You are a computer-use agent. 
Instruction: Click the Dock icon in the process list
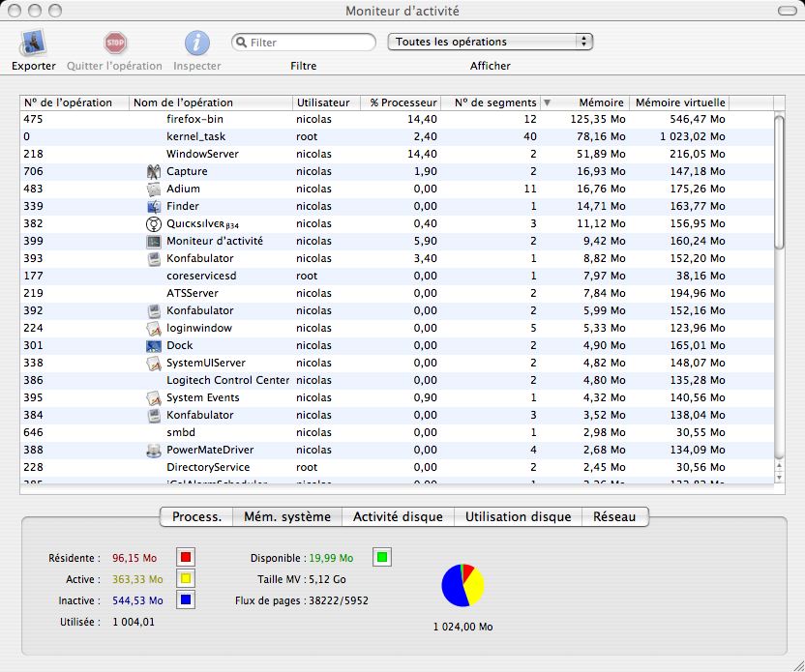click(154, 346)
